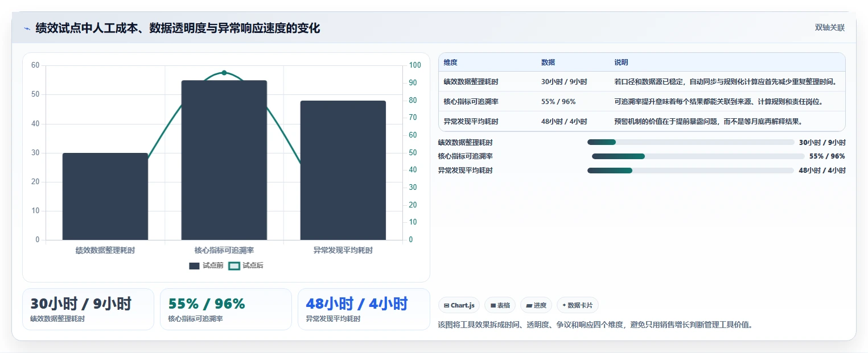Image resolution: width=868 pixels, height=353 pixels.
Task: Click the line point at chart peak
Action: [x=224, y=73]
